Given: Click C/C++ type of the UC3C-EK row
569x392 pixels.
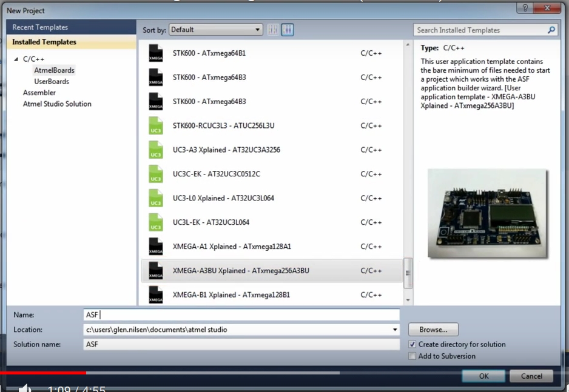Looking at the screenshot, I should tap(371, 174).
